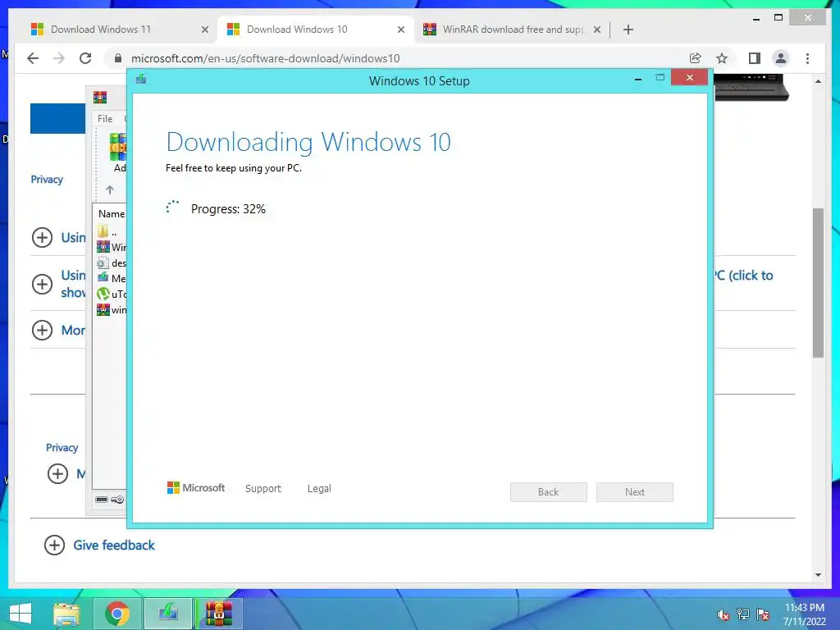Click the key icon in WinRAR status bar

[117, 500]
